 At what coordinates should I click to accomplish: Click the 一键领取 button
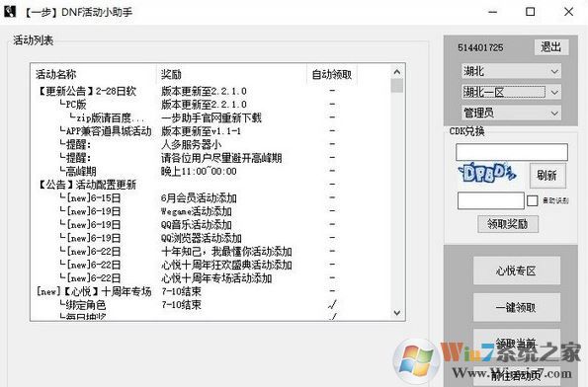517,308
